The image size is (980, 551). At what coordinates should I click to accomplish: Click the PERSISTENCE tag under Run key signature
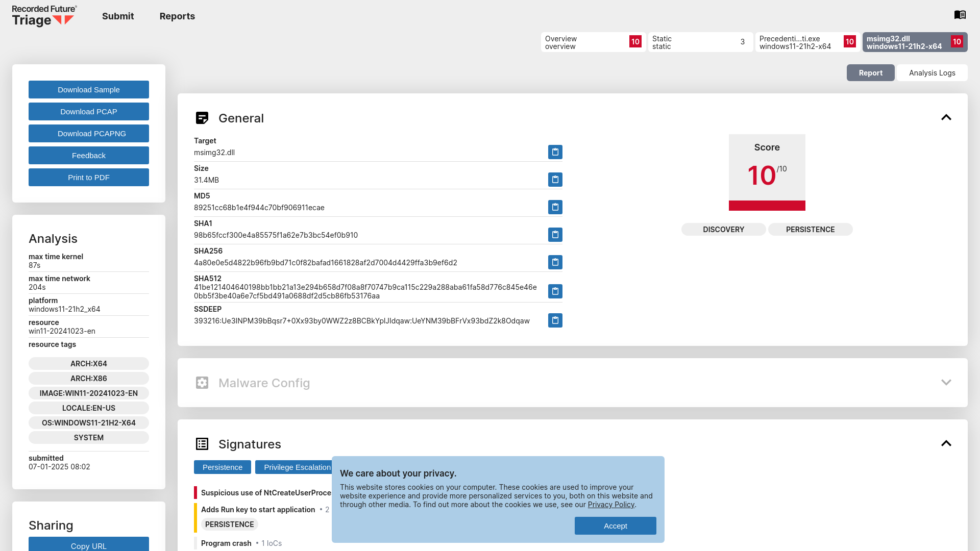(229, 524)
